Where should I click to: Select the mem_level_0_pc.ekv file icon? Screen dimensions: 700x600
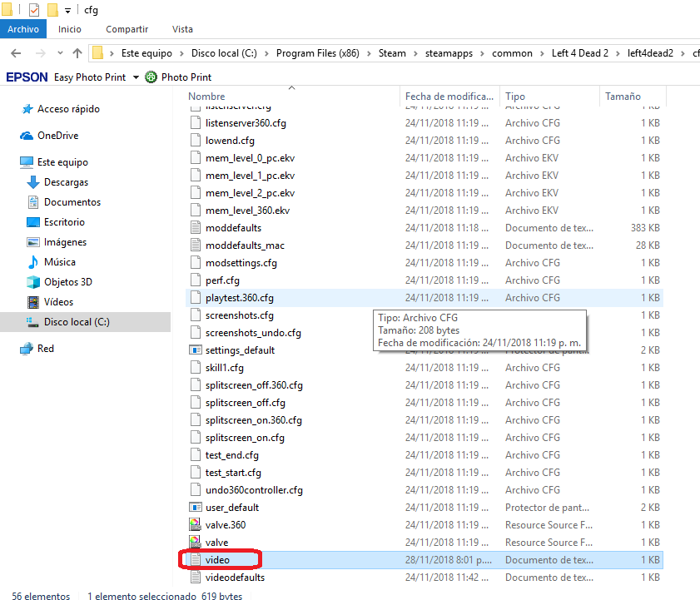pos(196,158)
